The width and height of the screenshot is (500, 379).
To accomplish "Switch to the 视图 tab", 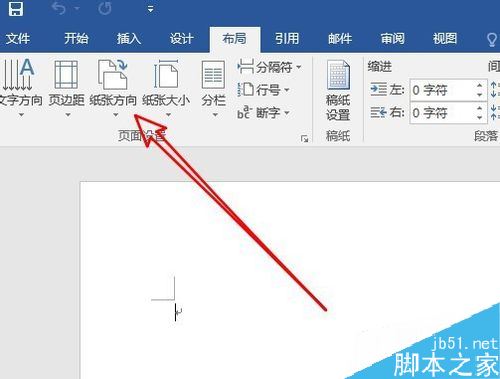I will [x=445, y=39].
